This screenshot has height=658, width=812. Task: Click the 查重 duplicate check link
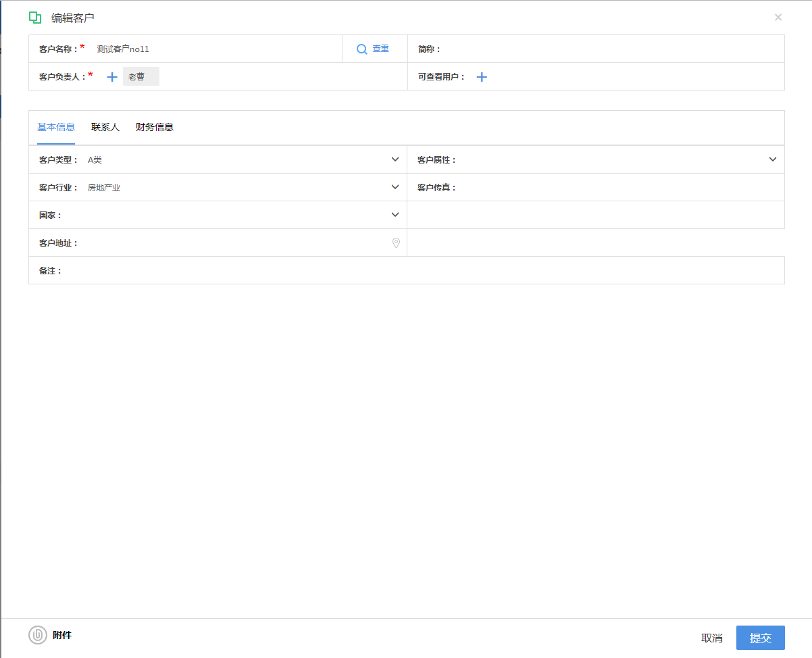click(381, 49)
